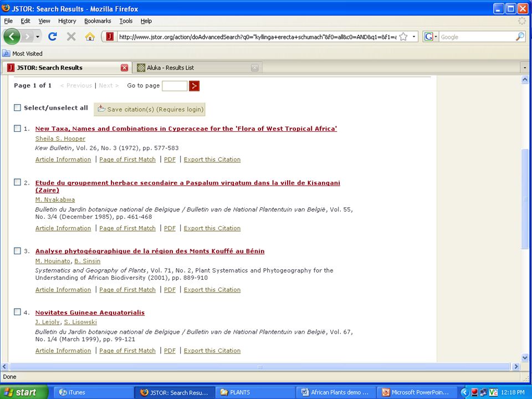Check the box for result 2

[17, 182]
